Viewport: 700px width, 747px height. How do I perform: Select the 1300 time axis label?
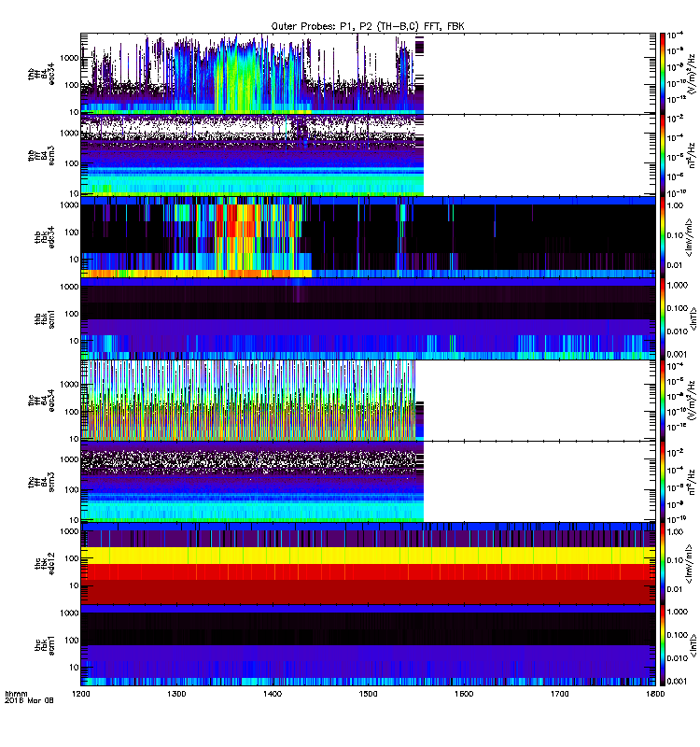[176, 694]
